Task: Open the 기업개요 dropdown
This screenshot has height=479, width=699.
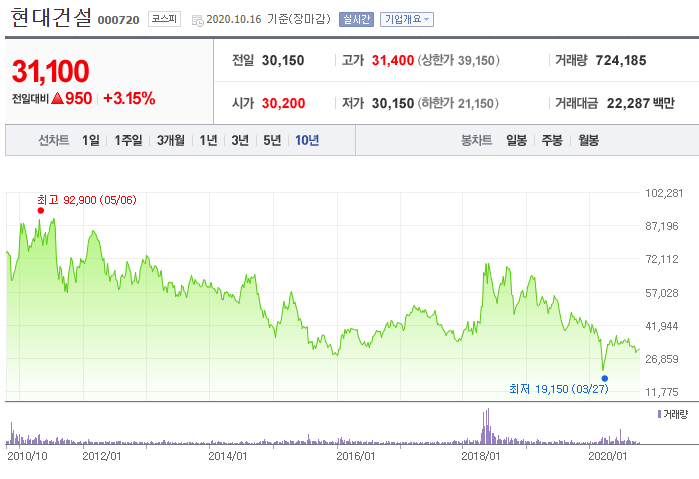Action: click(x=407, y=19)
